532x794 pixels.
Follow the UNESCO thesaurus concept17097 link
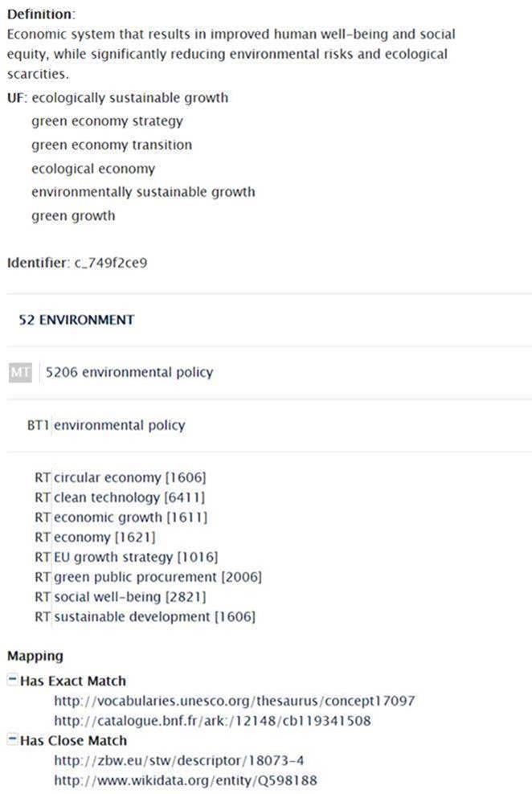pyautogui.click(x=234, y=701)
